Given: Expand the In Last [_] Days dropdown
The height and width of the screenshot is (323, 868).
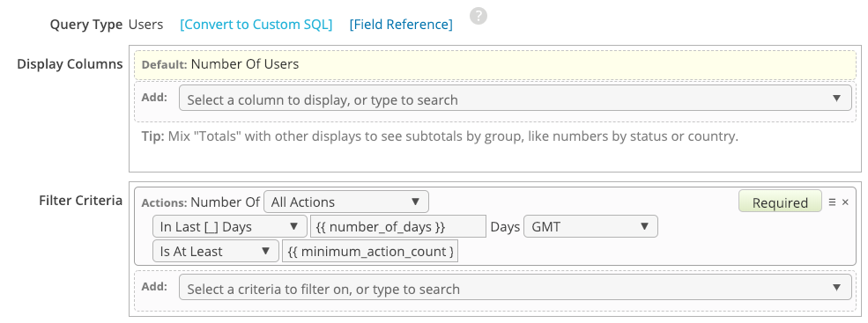Looking at the screenshot, I should coord(230,226).
